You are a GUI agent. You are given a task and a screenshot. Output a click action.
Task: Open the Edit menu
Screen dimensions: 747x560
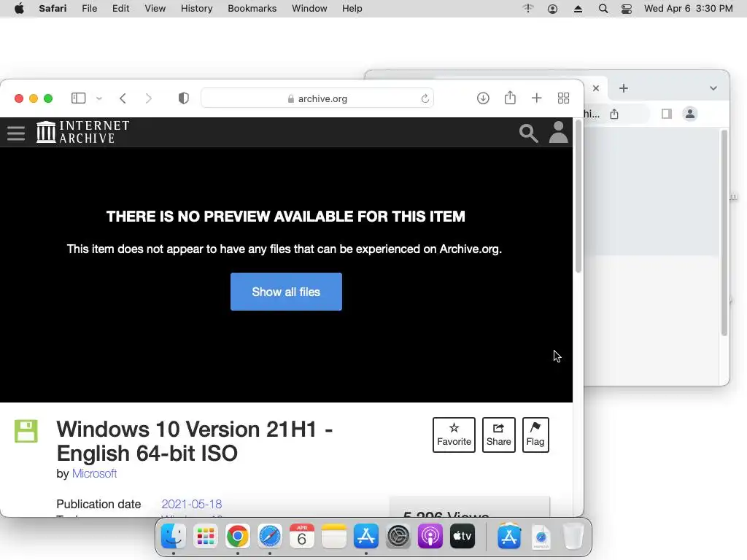[121, 9]
